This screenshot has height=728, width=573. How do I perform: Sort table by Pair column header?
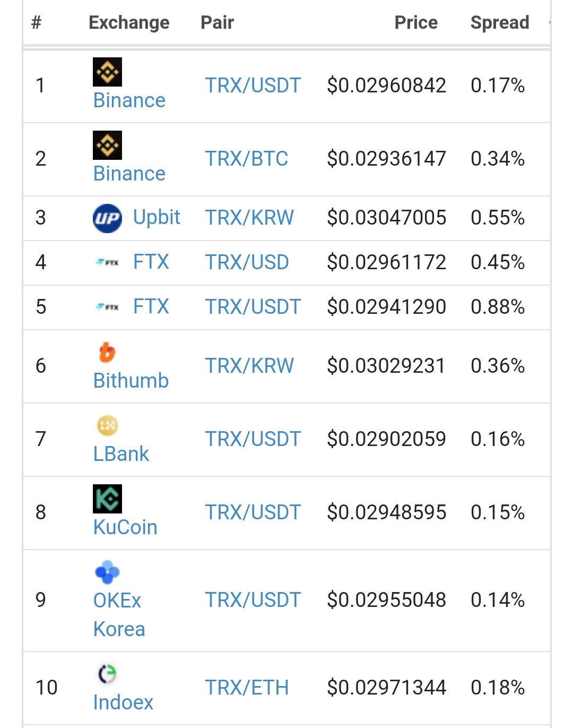[x=217, y=22]
